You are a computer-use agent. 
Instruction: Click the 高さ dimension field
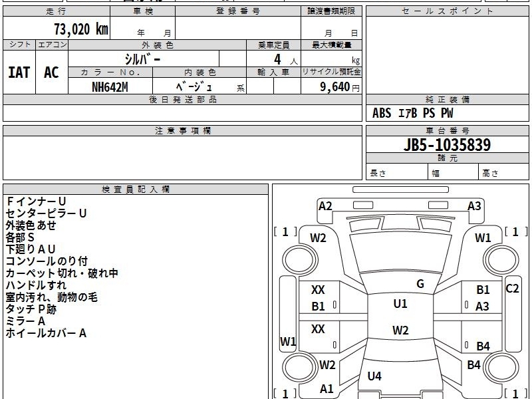(503, 172)
